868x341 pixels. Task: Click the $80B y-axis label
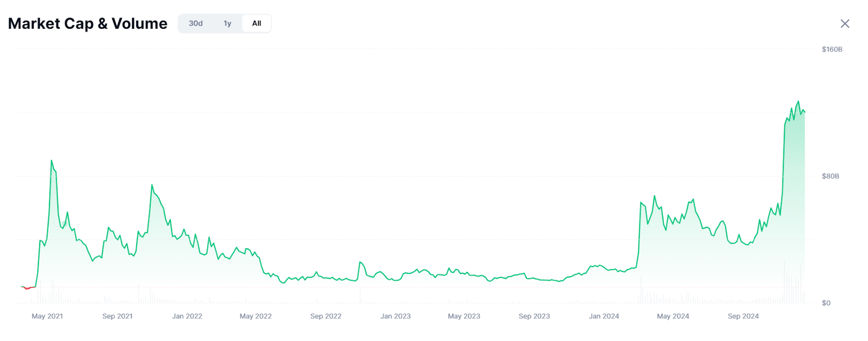pyautogui.click(x=830, y=176)
